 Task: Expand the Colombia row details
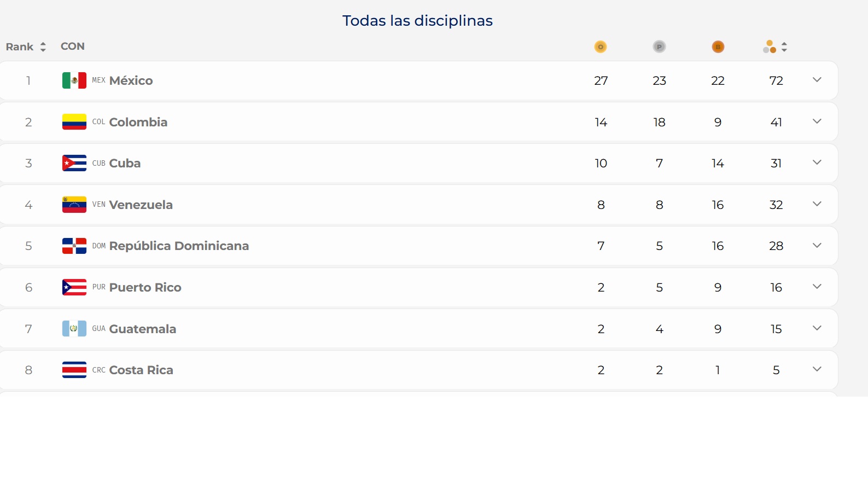click(817, 121)
